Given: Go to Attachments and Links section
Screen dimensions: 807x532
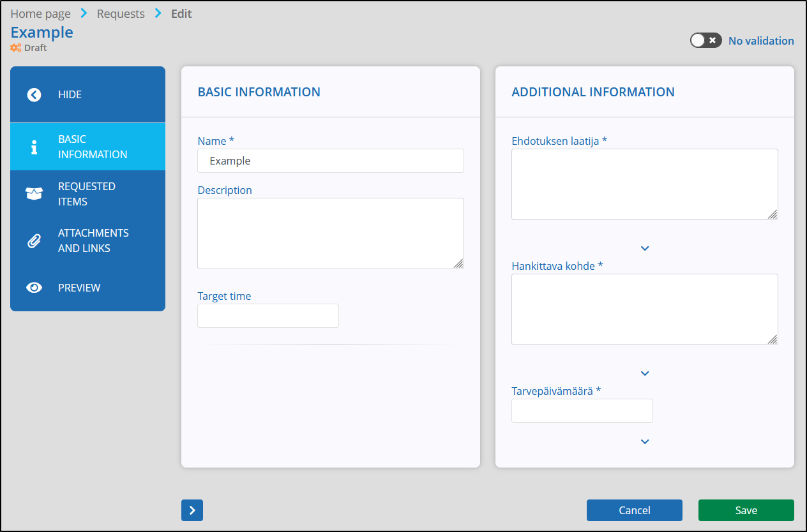Looking at the screenshot, I should (x=87, y=240).
